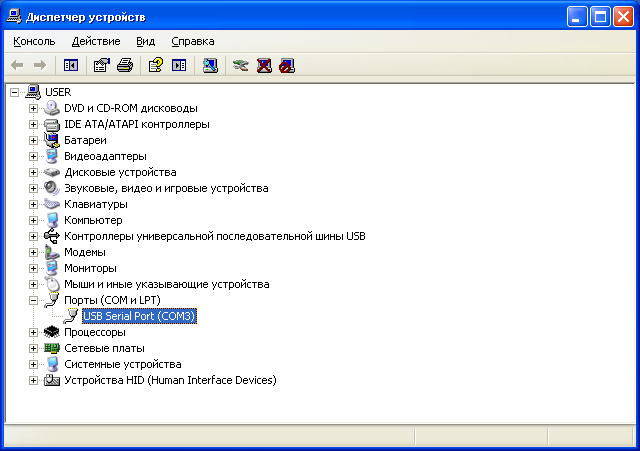
Task: Click the Процессоры chip icon
Action: tap(52, 332)
